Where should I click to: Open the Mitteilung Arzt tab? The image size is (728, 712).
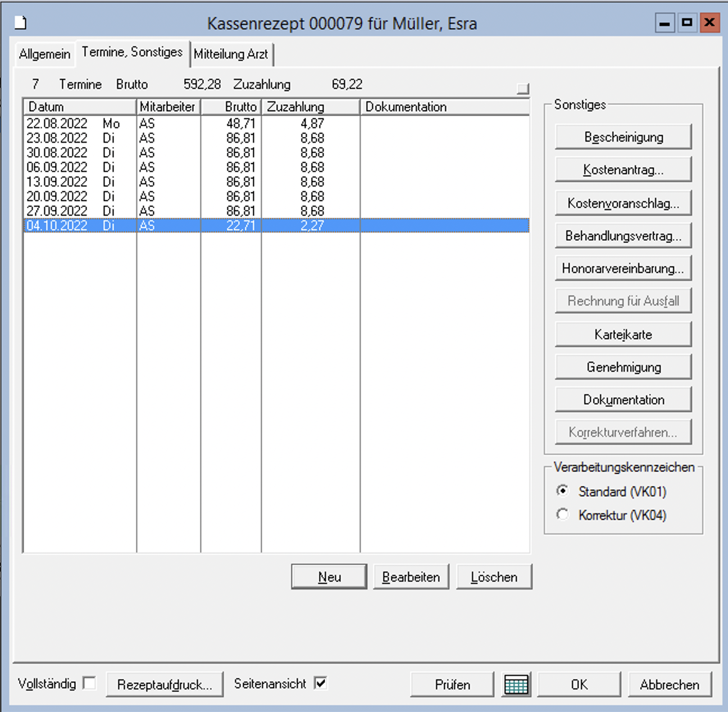(x=231, y=54)
